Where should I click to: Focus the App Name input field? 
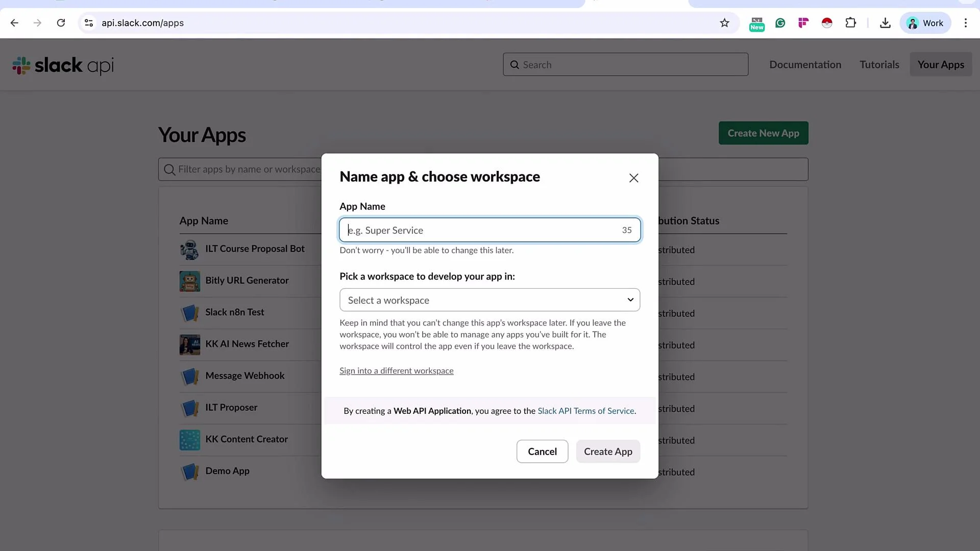[489, 230]
